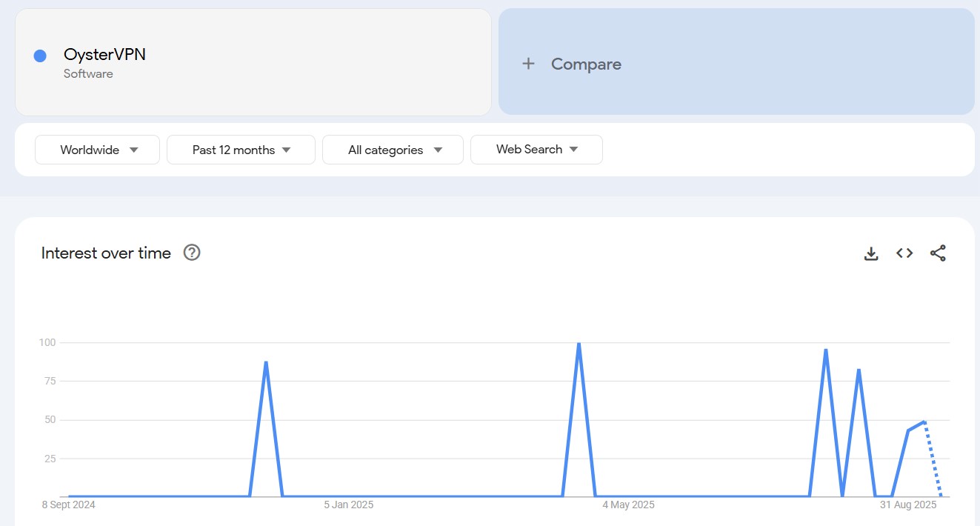Click the first chart peak near 87
The image size is (980, 526).
[266, 362]
